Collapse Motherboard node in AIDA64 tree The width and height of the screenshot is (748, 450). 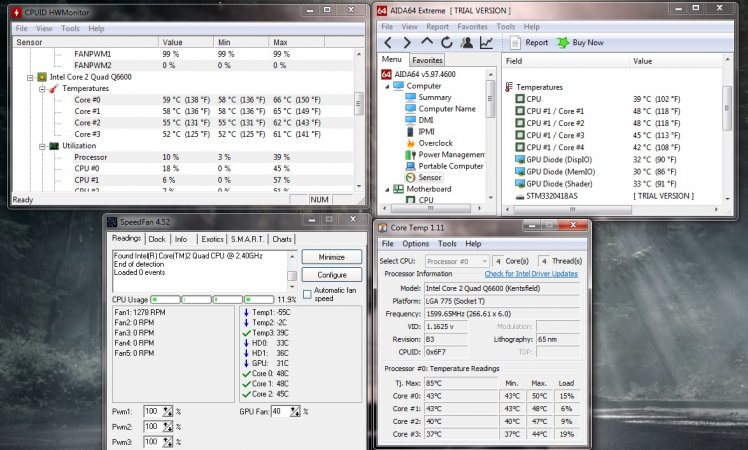point(387,189)
